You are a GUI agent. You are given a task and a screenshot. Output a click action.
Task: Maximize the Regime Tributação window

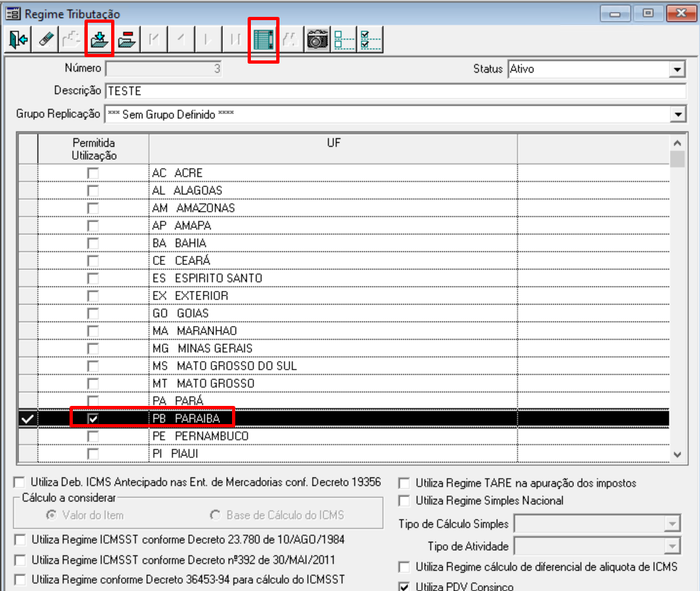[x=648, y=14]
